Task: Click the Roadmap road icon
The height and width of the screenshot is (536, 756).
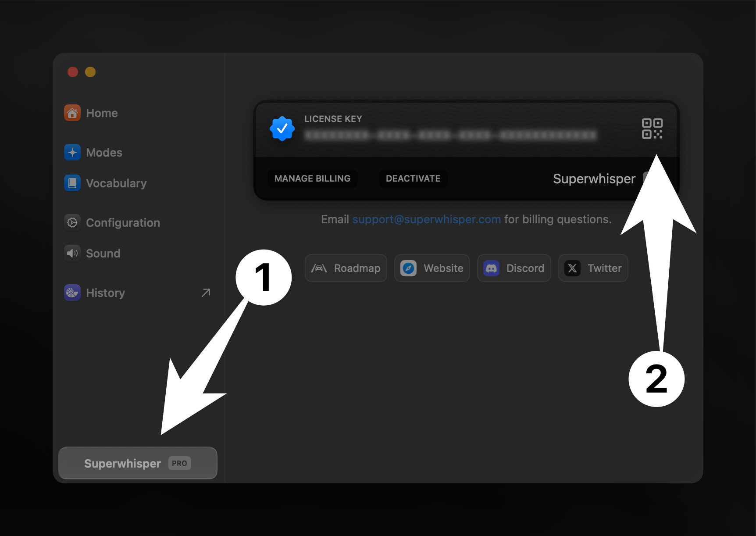Action: coord(319,268)
